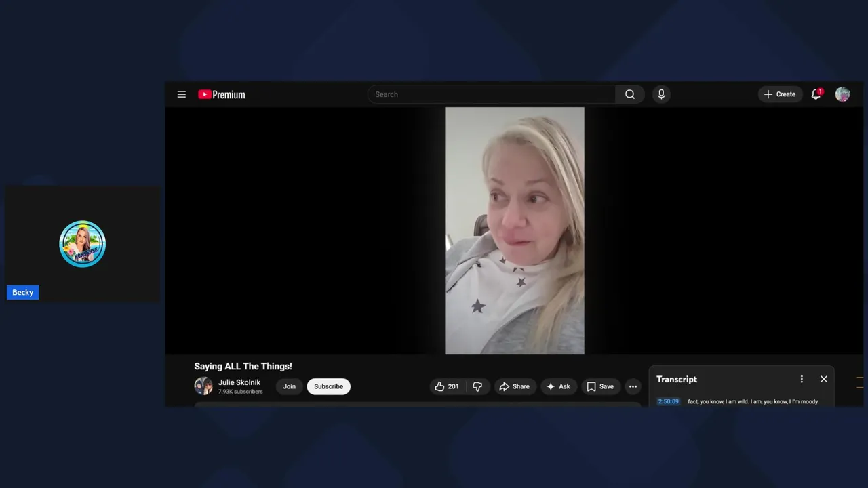Open the Transcript panel options menu
The height and width of the screenshot is (488, 868).
pyautogui.click(x=802, y=379)
